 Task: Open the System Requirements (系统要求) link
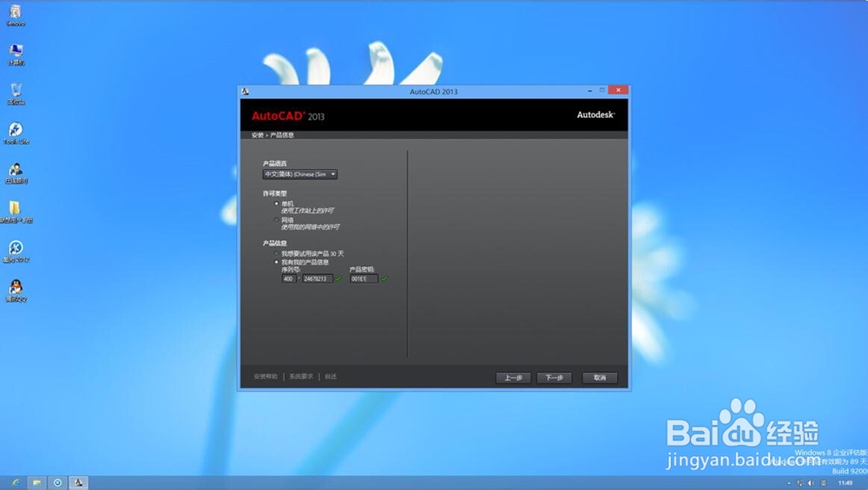301,376
